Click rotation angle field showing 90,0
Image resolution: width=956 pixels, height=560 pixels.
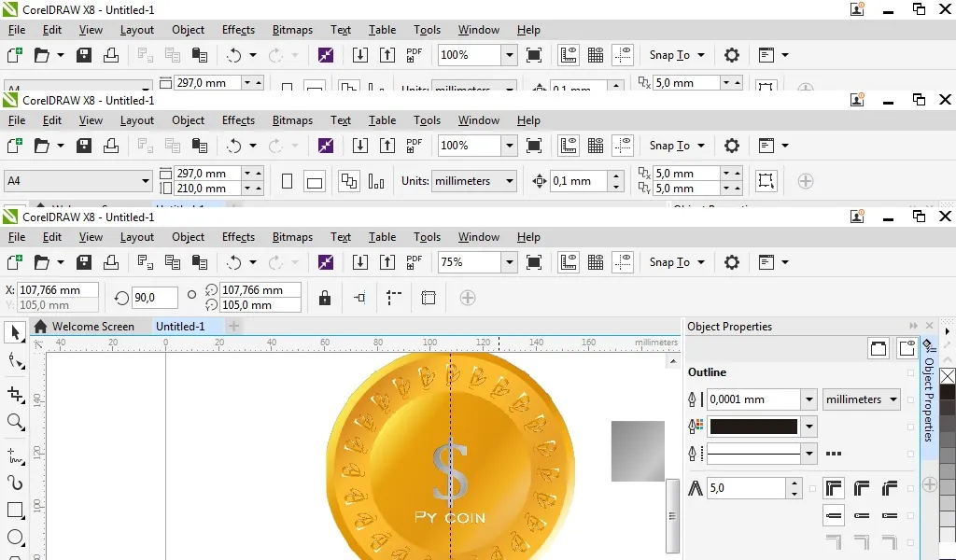[x=155, y=298]
